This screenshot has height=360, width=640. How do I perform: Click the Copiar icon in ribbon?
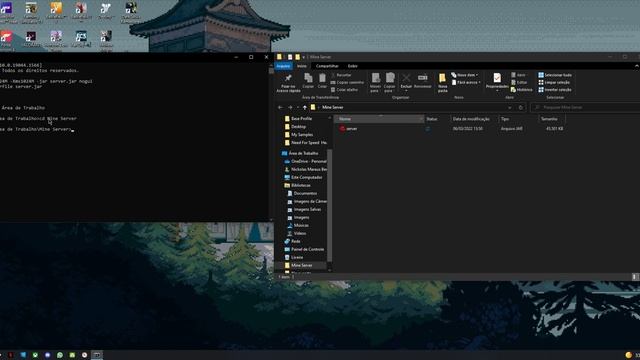[x=308, y=78]
